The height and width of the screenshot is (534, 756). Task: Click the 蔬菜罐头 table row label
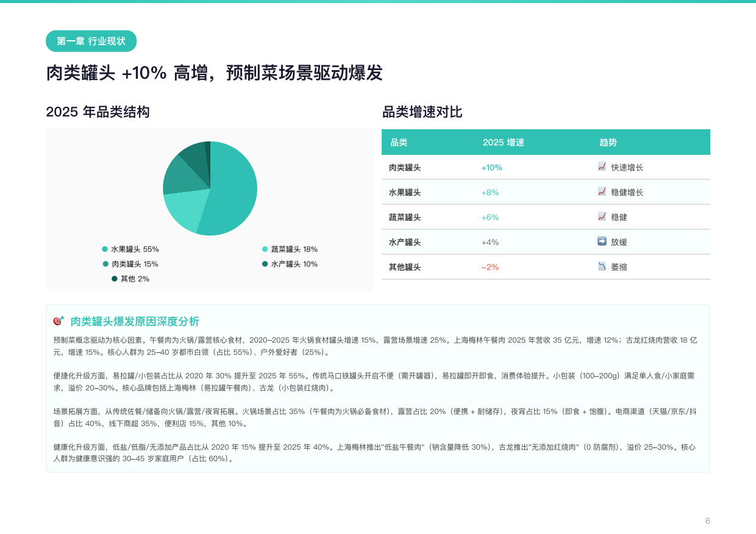click(x=405, y=218)
